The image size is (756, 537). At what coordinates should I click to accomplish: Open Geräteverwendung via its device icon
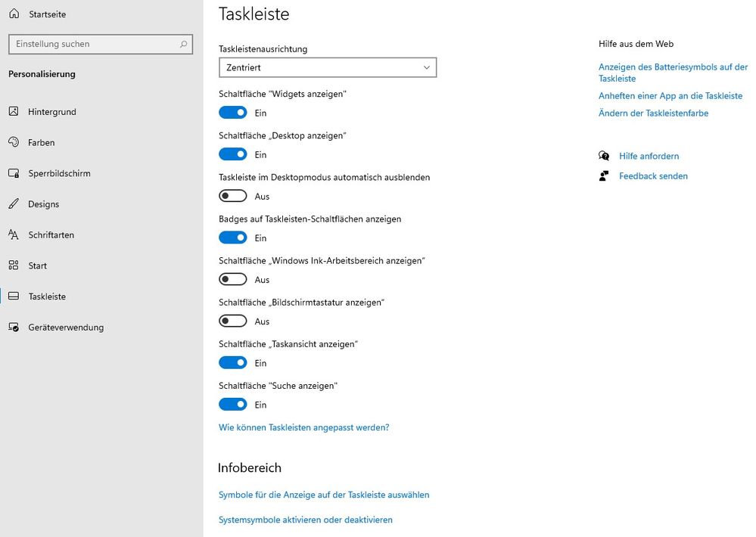point(14,327)
